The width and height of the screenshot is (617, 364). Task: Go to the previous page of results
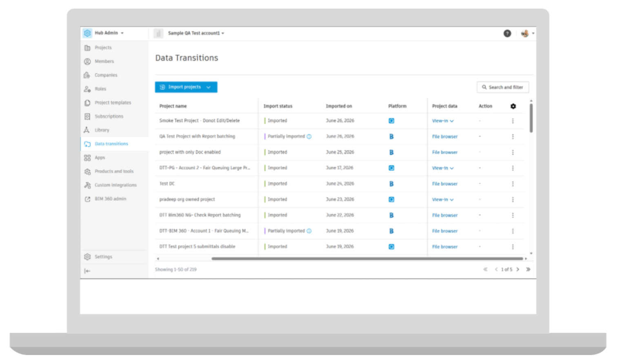[x=496, y=269]
